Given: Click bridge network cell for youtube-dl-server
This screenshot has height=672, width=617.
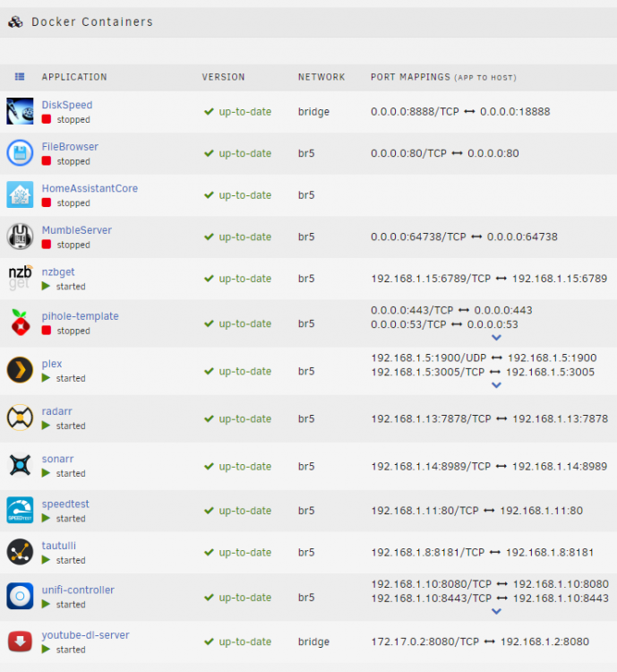Looking at the screenshot, I should click(313, 642).
